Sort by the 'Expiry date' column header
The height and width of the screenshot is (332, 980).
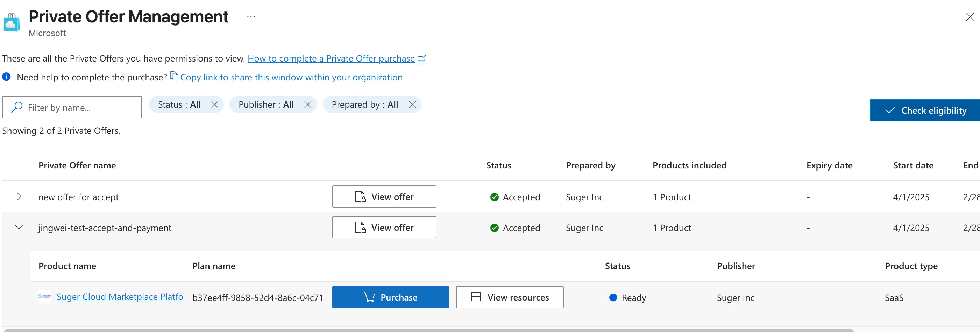(829, 165)
